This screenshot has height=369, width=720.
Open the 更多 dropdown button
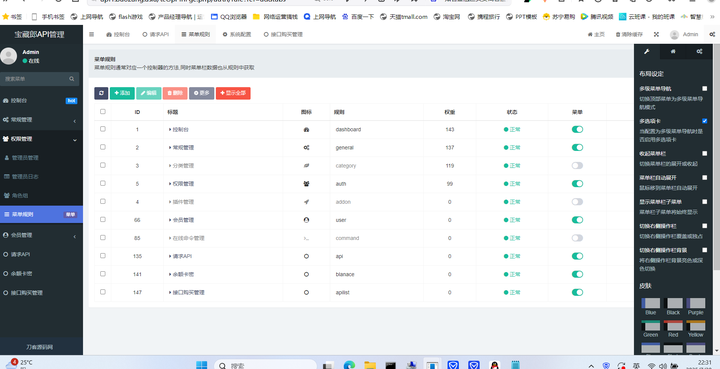pyautogui.click(x=202, y=93)
